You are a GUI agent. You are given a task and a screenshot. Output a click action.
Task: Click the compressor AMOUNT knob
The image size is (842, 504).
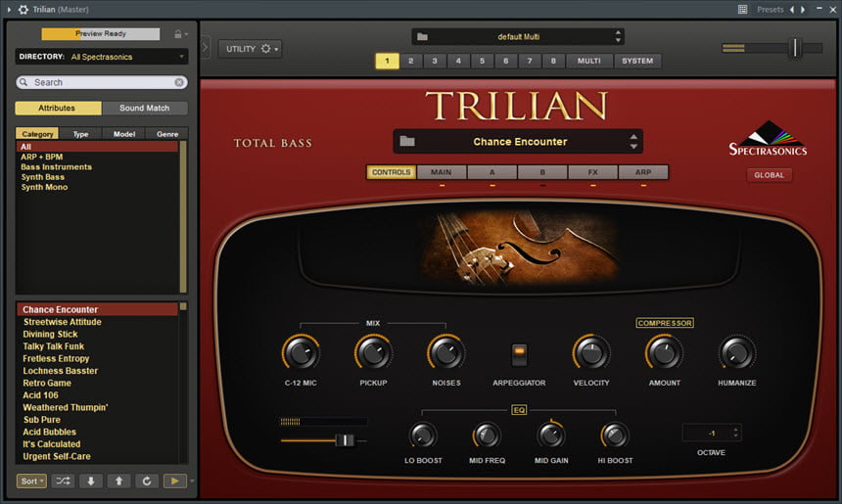coord(664,353)
